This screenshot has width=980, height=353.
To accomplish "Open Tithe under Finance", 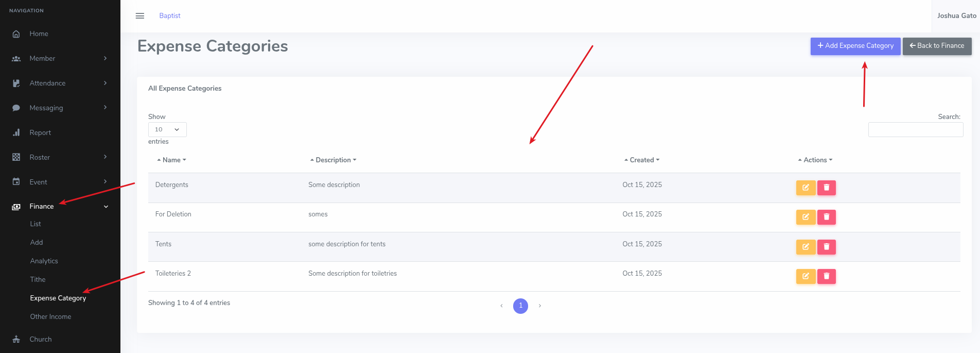I will (38, 279).
